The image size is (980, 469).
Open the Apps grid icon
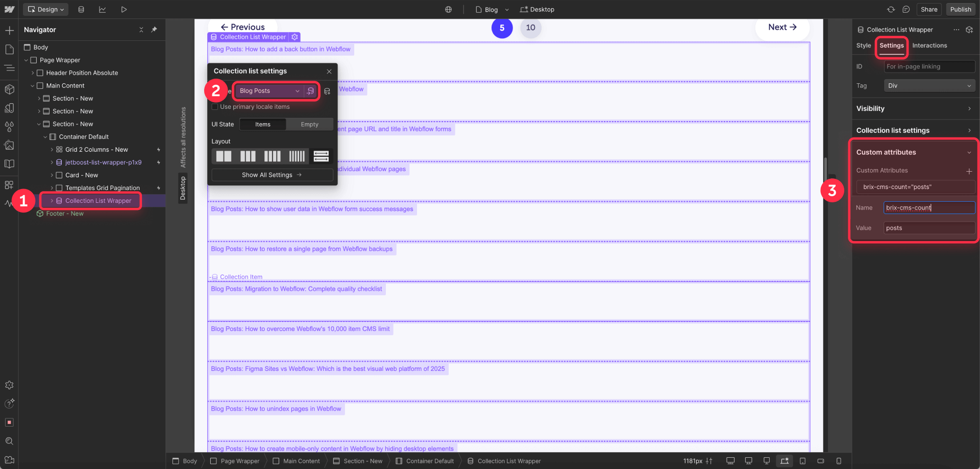pyautogui.click(x=9, y=185)
